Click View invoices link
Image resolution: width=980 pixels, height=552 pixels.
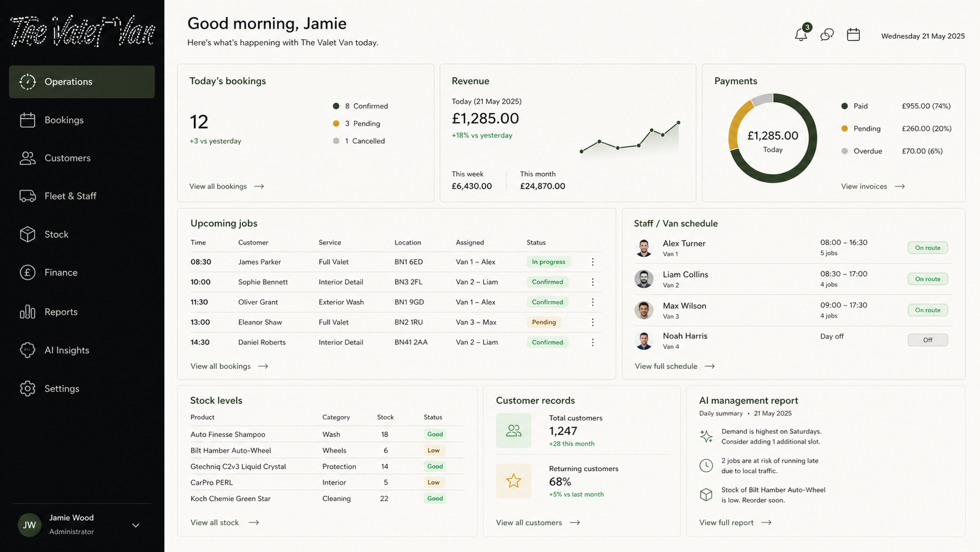pos(873,187)
